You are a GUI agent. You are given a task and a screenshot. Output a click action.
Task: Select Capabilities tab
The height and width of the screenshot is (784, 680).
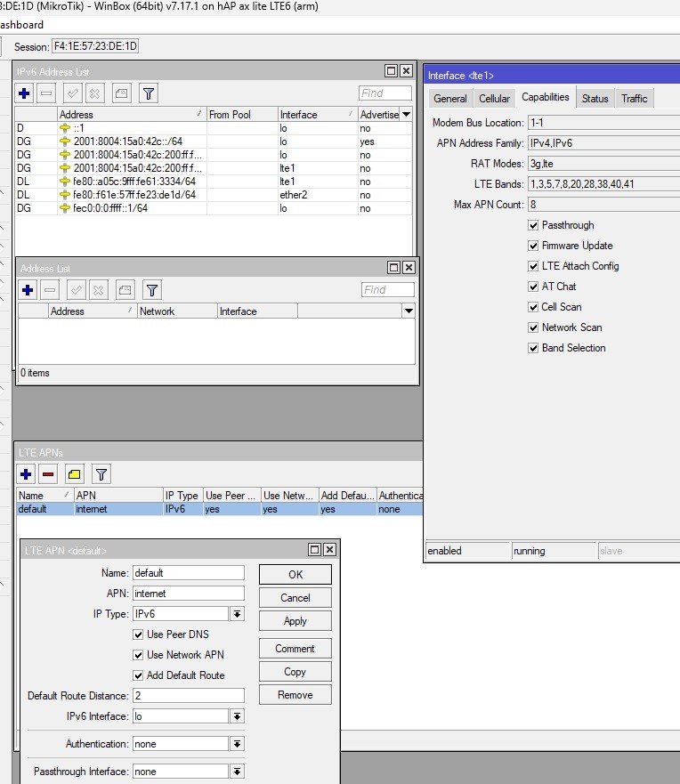tap(546, 97)
